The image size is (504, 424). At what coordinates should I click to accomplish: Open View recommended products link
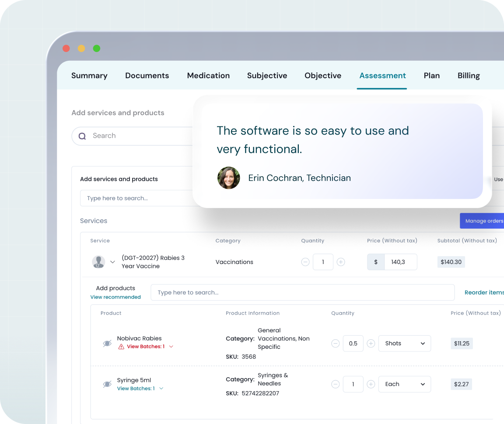coord(115,297)
